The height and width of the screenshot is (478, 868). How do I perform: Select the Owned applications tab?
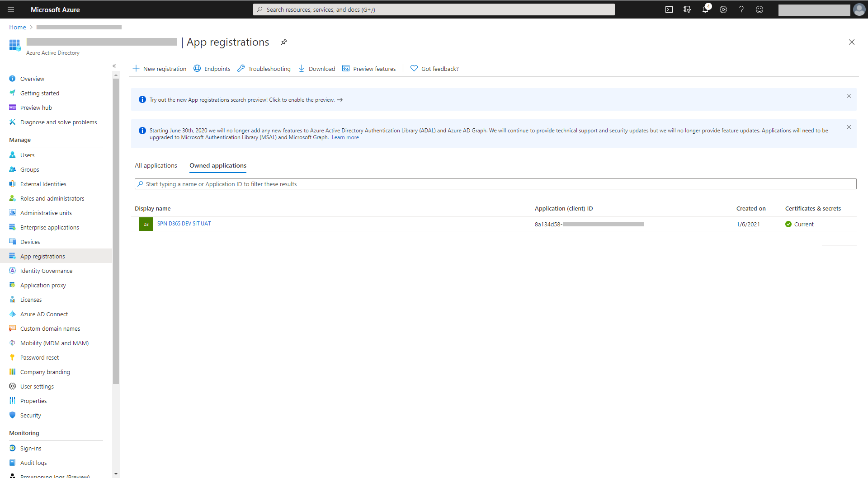point(218,166)
